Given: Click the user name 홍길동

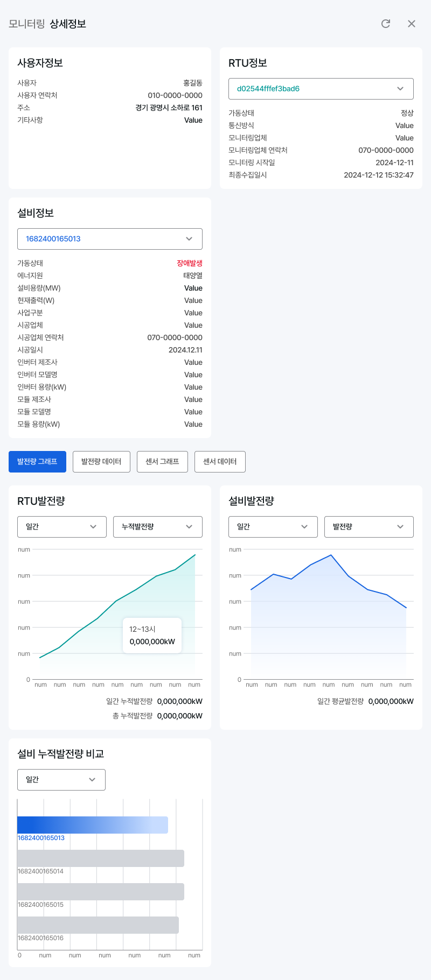Looking at the screenshot, I should pyautogui.click(x=193, y=83).
